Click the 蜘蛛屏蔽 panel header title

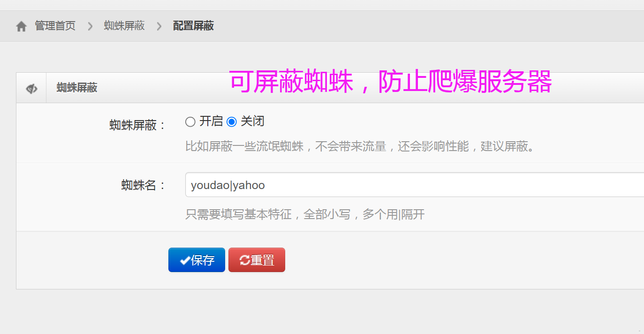(77, 88)
